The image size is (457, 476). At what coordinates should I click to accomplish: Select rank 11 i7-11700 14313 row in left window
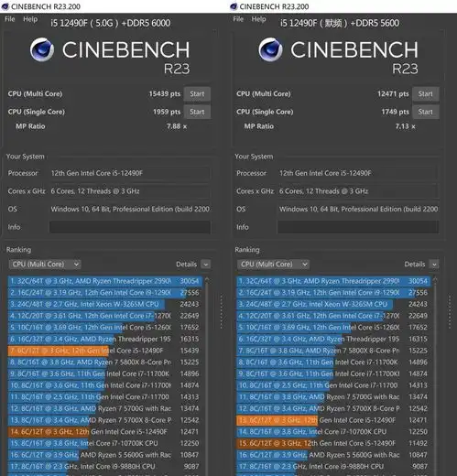coord(105,397)
